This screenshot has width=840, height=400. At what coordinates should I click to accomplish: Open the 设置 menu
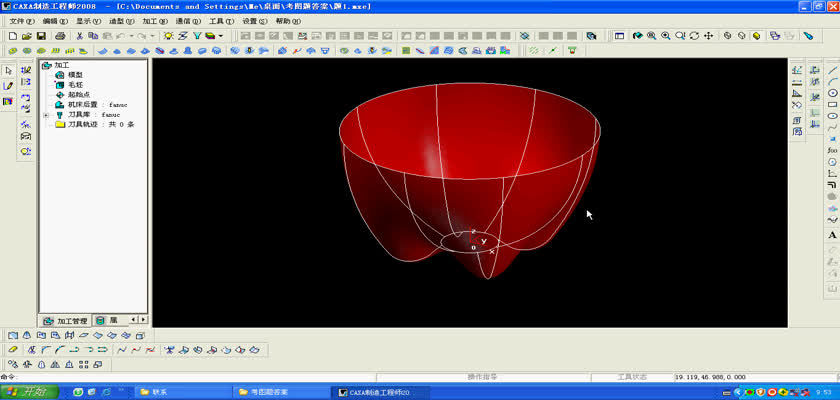tap(254, 21)
